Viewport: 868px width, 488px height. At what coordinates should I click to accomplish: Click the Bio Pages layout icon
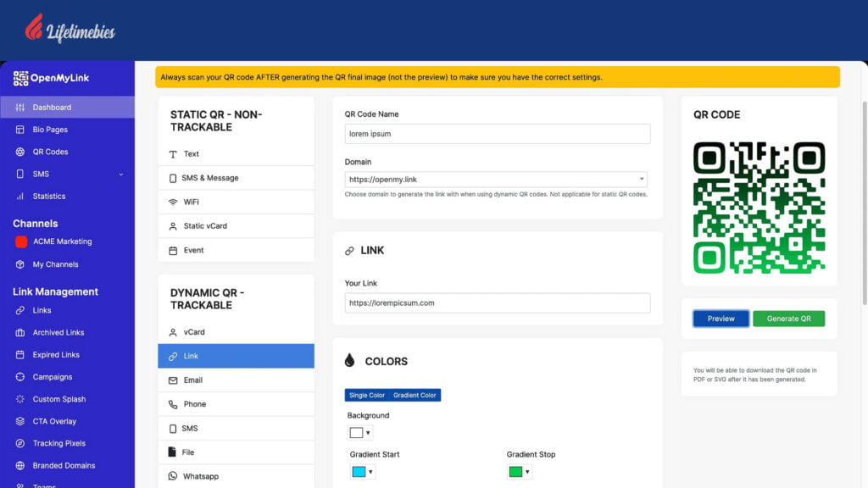tap(20, 130)
